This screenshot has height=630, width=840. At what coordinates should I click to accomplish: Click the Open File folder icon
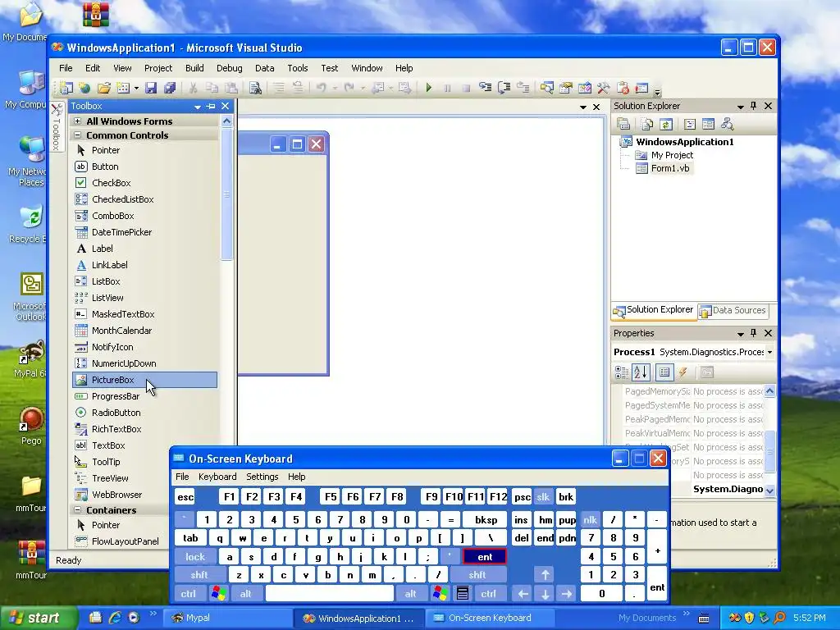coord(104,87)
